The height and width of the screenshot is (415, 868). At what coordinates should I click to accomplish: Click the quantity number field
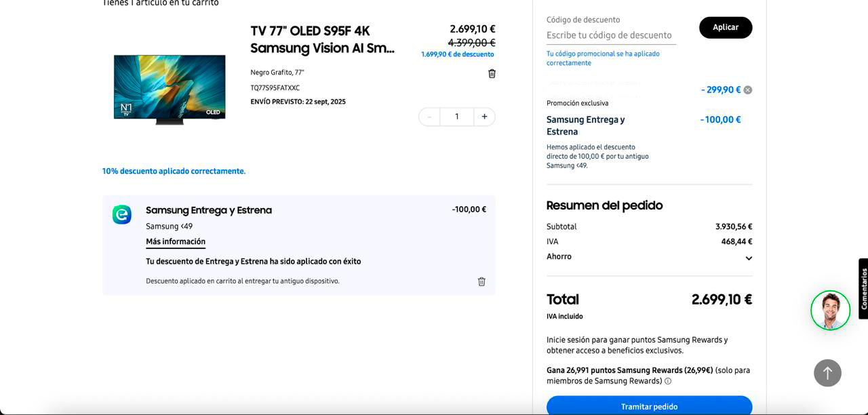tap(456, 117)
